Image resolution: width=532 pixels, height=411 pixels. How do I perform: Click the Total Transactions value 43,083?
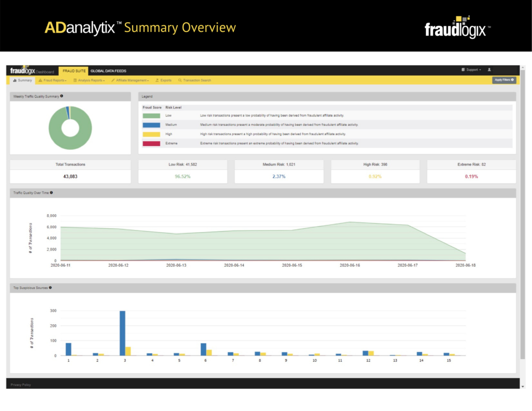70,177
